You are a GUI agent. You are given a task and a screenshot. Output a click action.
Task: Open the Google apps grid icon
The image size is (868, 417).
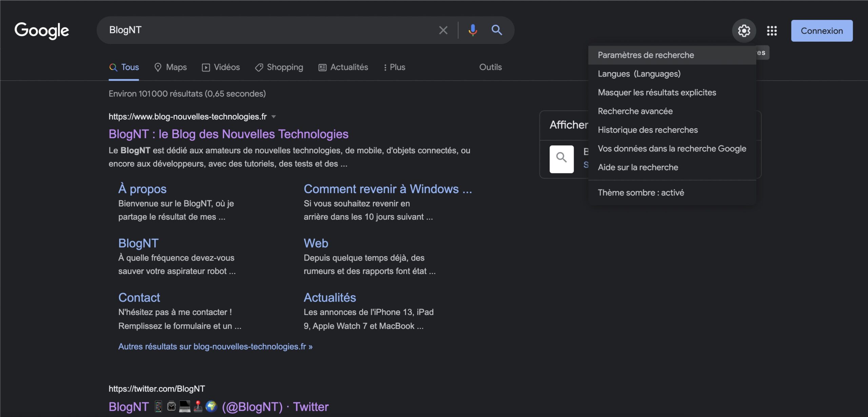tap(772, 31)
